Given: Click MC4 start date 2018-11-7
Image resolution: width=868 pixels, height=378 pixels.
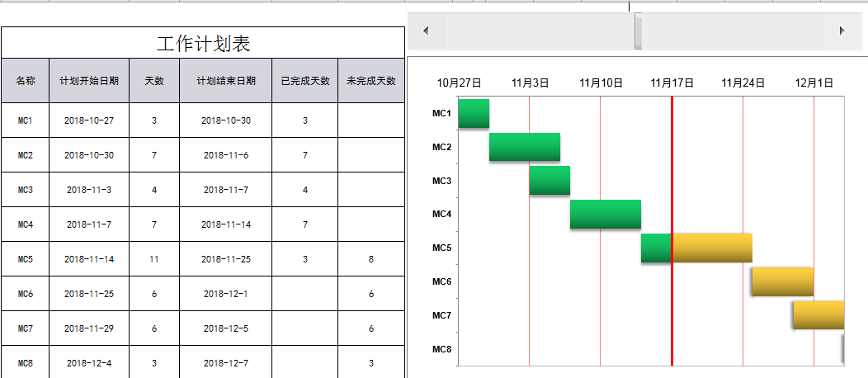Looking at the screenshot, I should coord(89,224).
